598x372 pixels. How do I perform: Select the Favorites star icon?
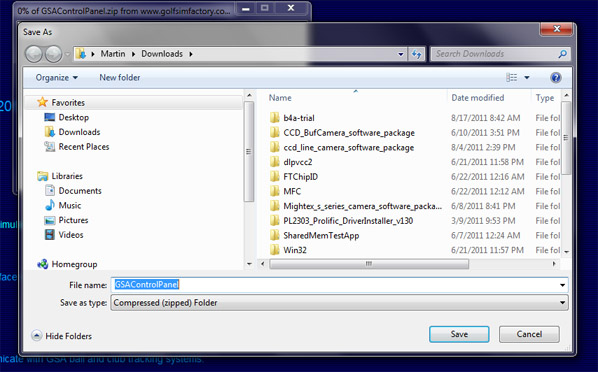42,102
